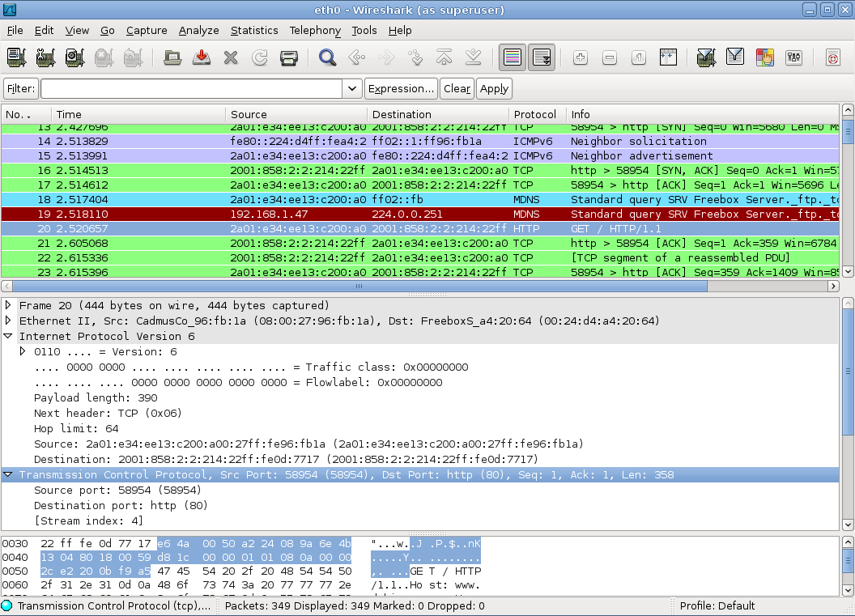Reload the capture file icon
The height and width of the screenshot is (616, 855).
260,57
